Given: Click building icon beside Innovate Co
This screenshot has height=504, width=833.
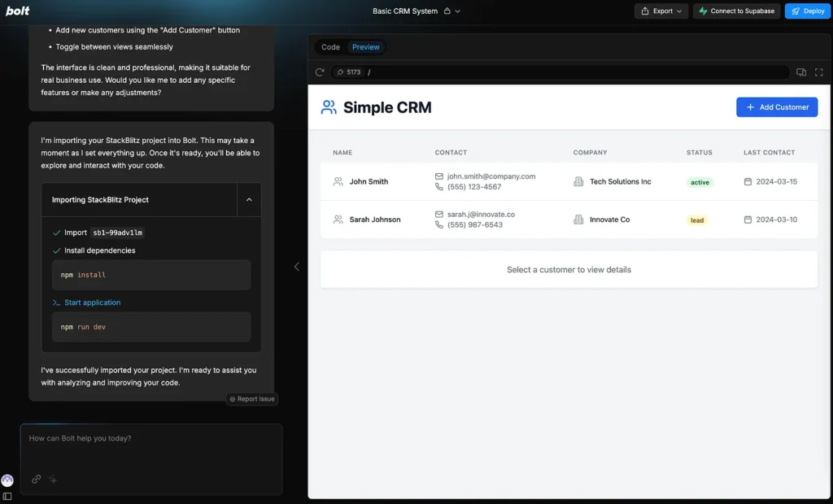Looking at the screenshot, I should coord(578,219).
